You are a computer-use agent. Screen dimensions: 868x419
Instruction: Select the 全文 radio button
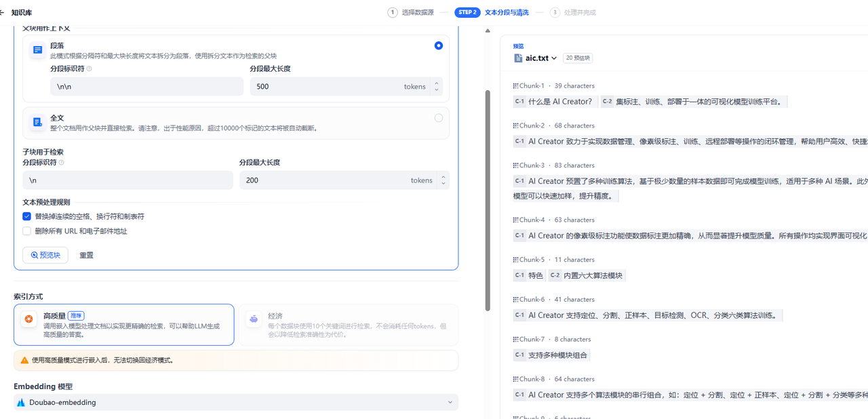pos(439,118)
